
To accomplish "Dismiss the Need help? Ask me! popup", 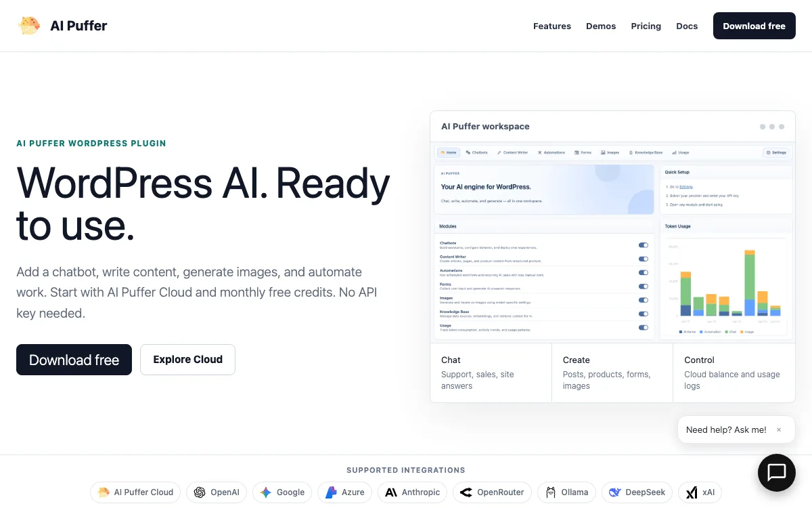I will (779, 429).
